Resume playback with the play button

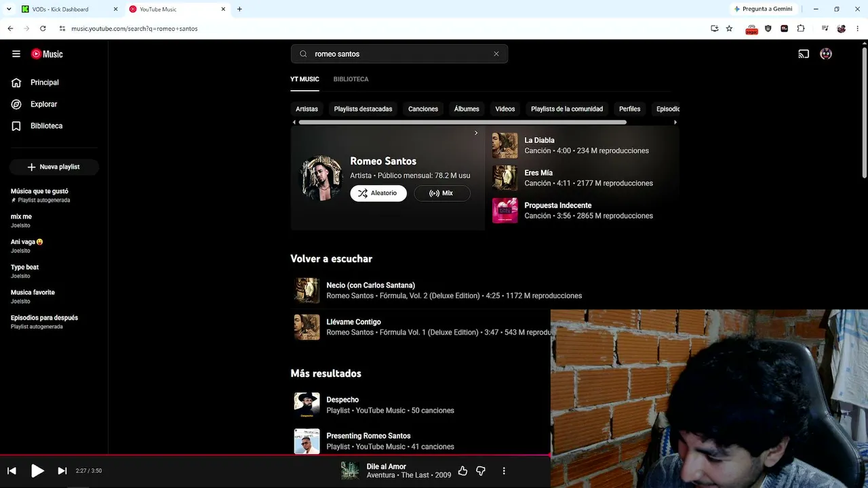(x=37, y=471)
